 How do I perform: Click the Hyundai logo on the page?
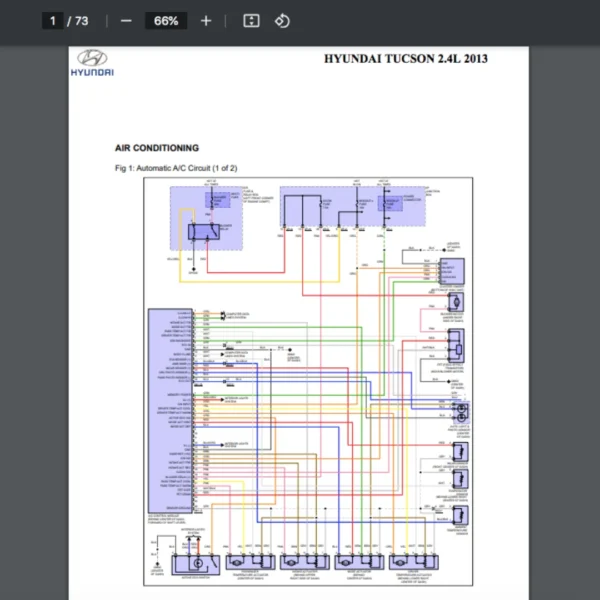[x=91, y=62]
